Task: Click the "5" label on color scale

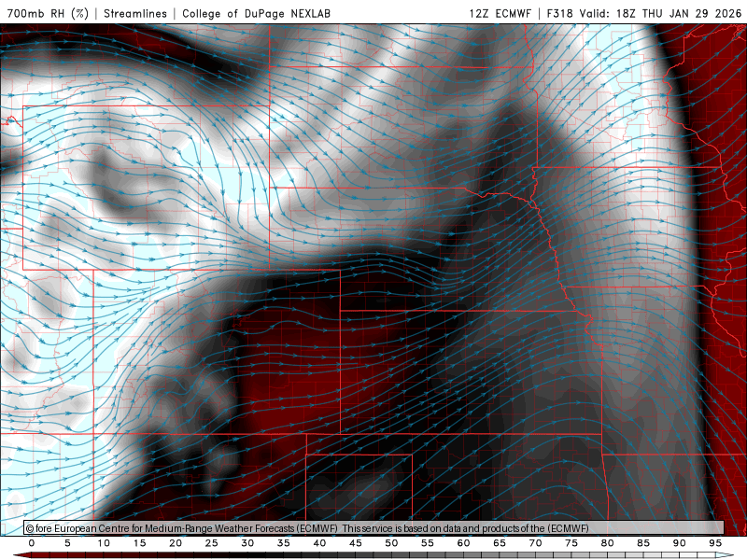Action: coord(67,543)
